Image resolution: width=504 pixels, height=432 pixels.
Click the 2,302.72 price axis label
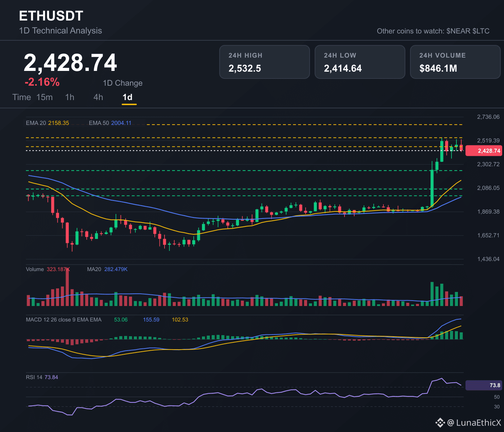click(488, 164)
